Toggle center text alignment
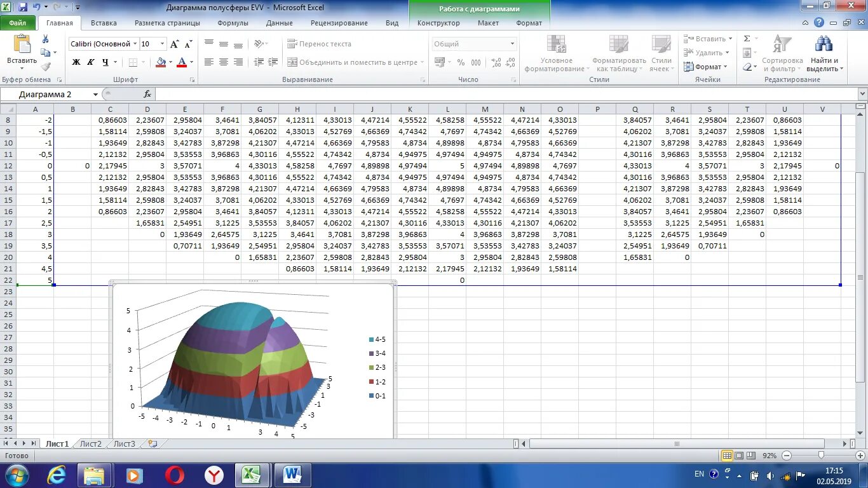 (223, 62)
